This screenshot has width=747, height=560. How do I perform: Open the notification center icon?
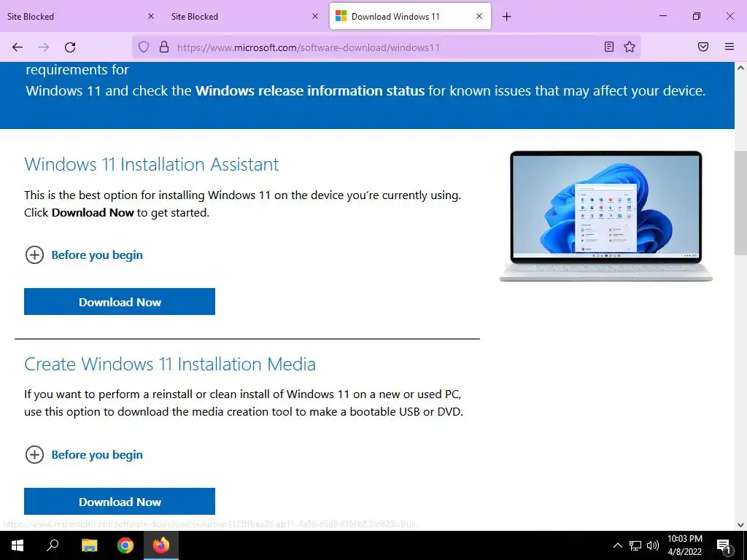tap(723, 545)
